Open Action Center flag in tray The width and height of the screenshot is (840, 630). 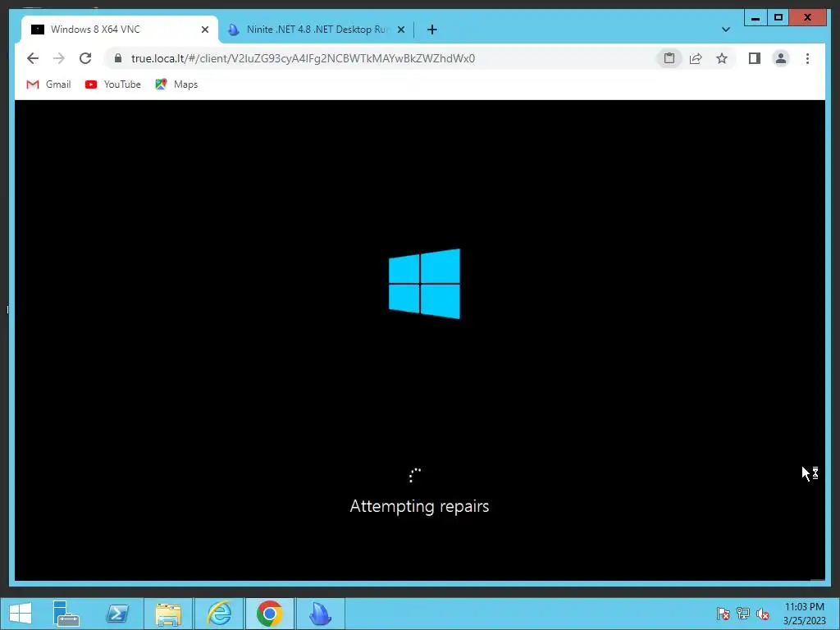[x=723, y=614]
